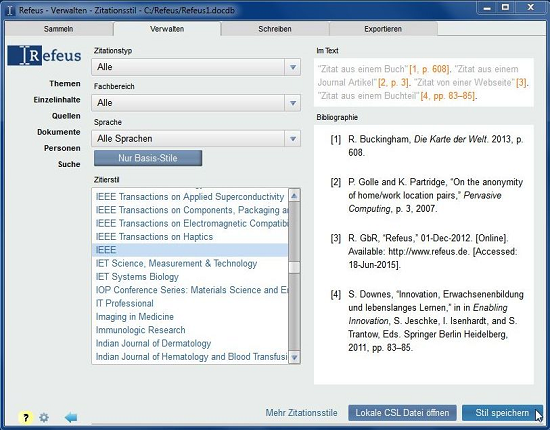The height and width of the screenshot is (430, 550).
Task: Open the Exportieren tab
Action: [383, 29]
